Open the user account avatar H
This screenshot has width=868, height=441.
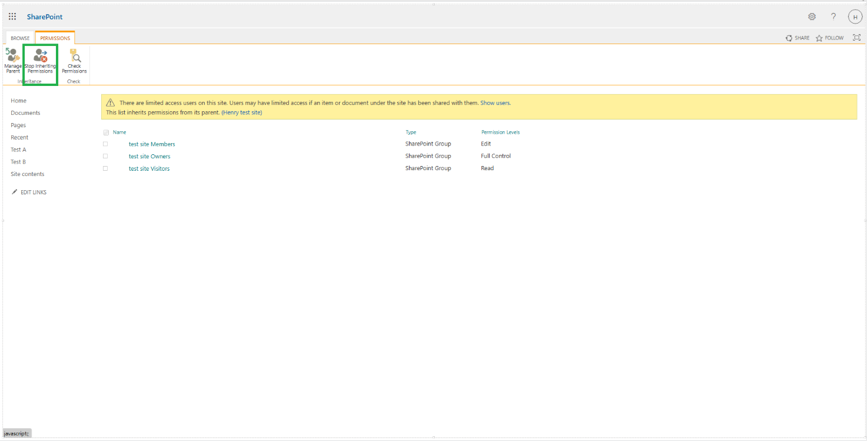855,17
